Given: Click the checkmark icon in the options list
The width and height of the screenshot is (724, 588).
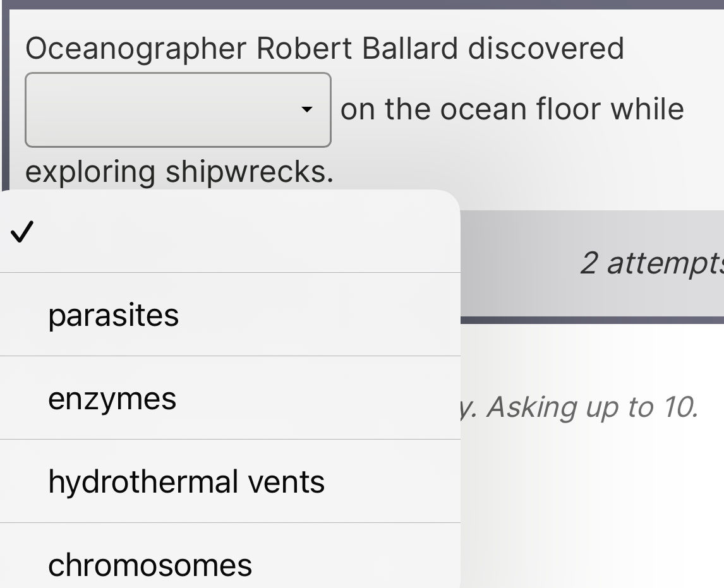Looking at the screenshot, I should (21, 233).
